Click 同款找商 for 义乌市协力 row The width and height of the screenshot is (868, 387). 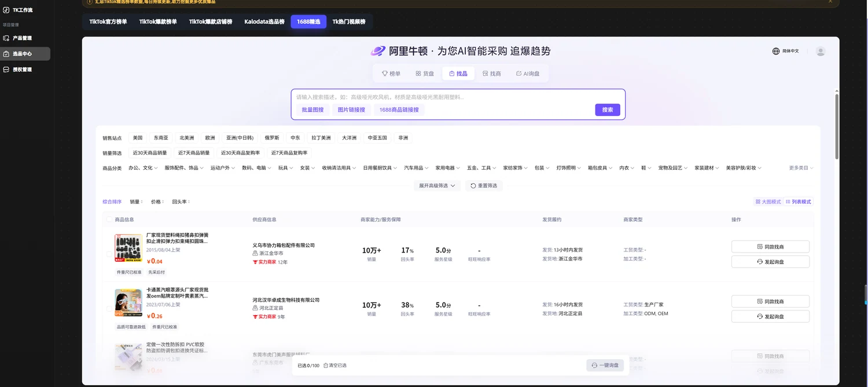[770, 247]
